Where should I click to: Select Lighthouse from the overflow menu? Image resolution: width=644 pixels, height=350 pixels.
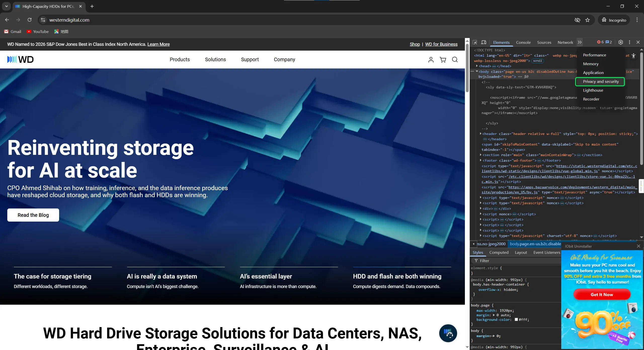click(600, 90)
